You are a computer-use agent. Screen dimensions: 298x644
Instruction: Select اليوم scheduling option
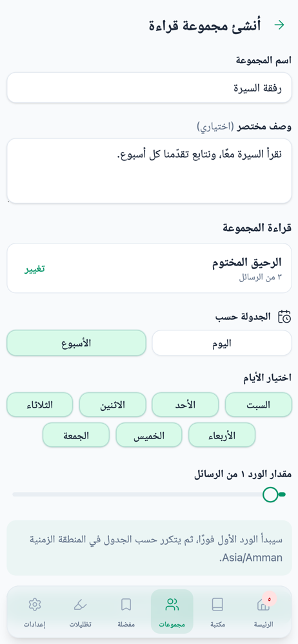pos(222,343)
